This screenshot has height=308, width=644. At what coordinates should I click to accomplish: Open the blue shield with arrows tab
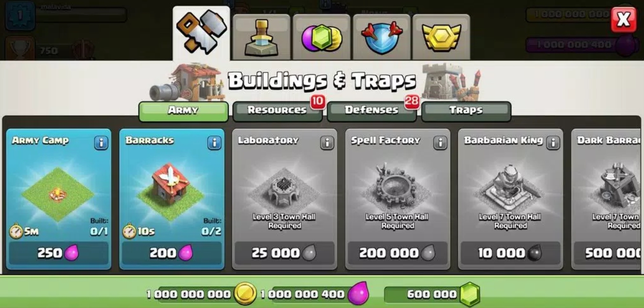[382, 38]
